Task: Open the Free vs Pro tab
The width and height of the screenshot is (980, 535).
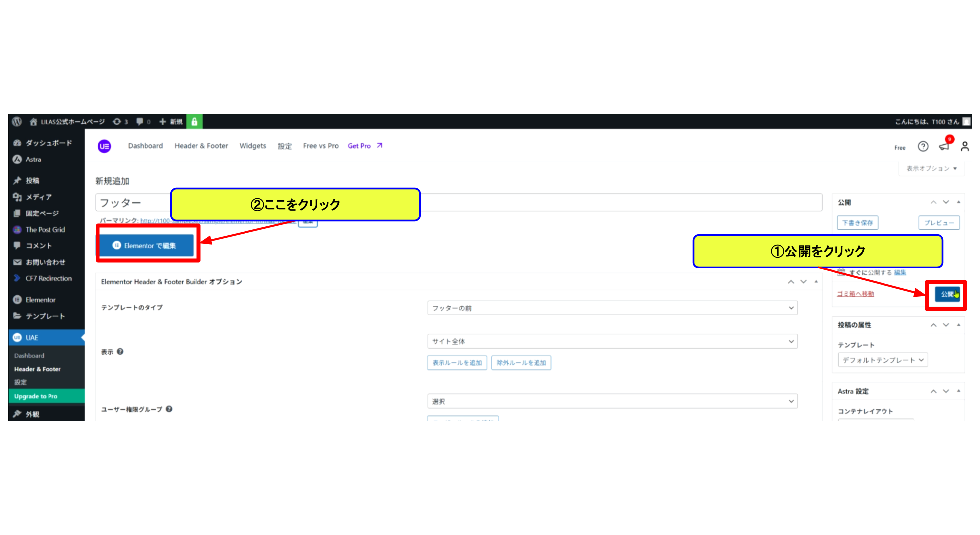Action: (321, 146)
